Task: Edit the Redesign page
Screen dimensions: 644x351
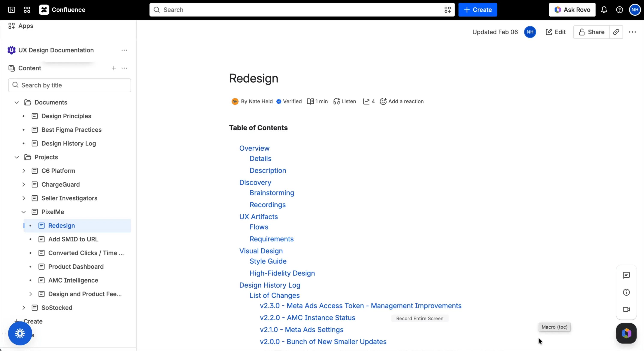Action: pos(556,32)
